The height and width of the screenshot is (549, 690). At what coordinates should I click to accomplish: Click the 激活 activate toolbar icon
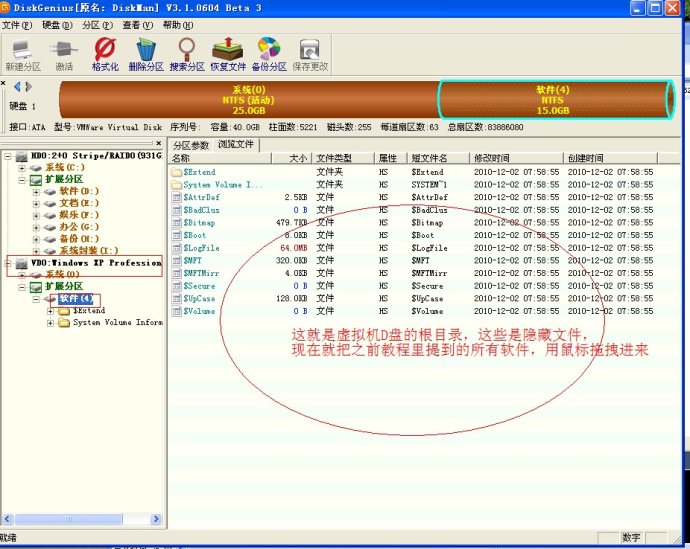(x=64, y=55)
